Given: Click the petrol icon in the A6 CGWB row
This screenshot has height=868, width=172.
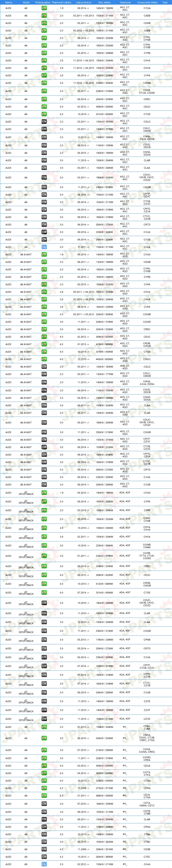Looking at the screenshot, I should 44,83.
